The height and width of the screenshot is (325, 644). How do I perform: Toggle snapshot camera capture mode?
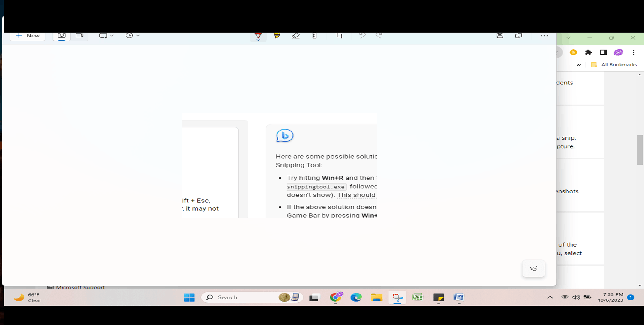tap(61, 35)
